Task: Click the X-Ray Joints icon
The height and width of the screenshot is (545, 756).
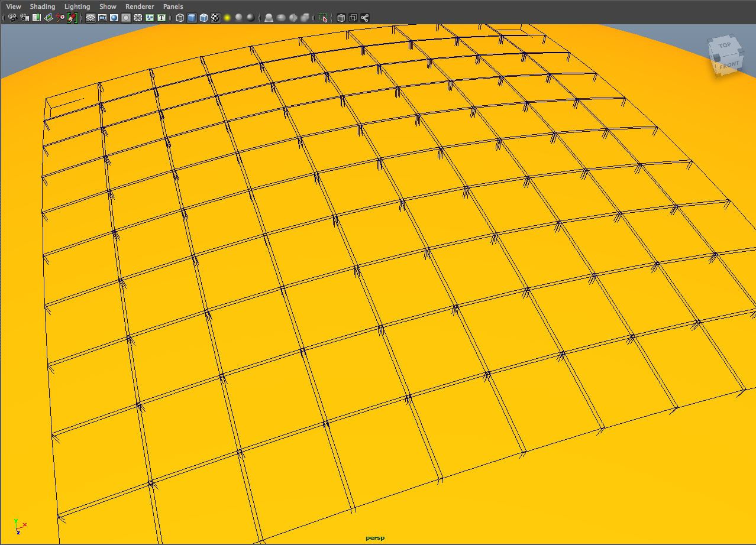Action: [x=365, y=18]
